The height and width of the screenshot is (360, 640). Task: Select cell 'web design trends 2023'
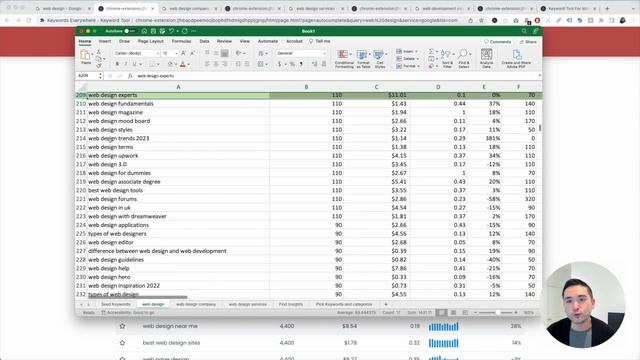pyautogui.click(x=178, y=138)
